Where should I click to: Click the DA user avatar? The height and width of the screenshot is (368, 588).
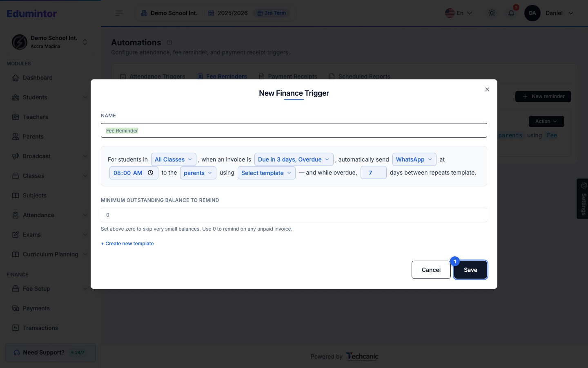click(532, 13)
